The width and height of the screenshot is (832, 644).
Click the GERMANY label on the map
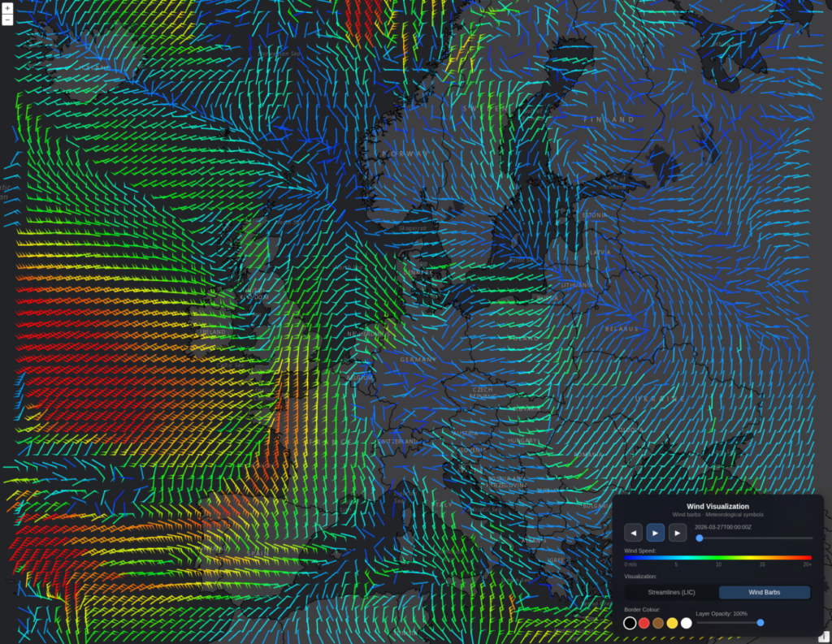(418, 360)
